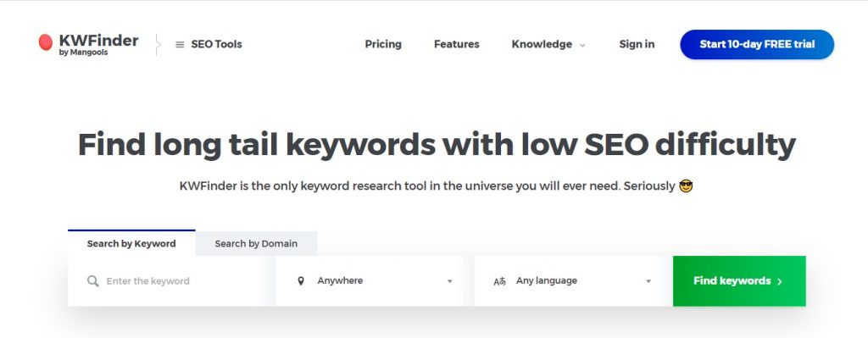
Task: Open the Pricing page
Action: pyautogui.click(x=383, y=44)
